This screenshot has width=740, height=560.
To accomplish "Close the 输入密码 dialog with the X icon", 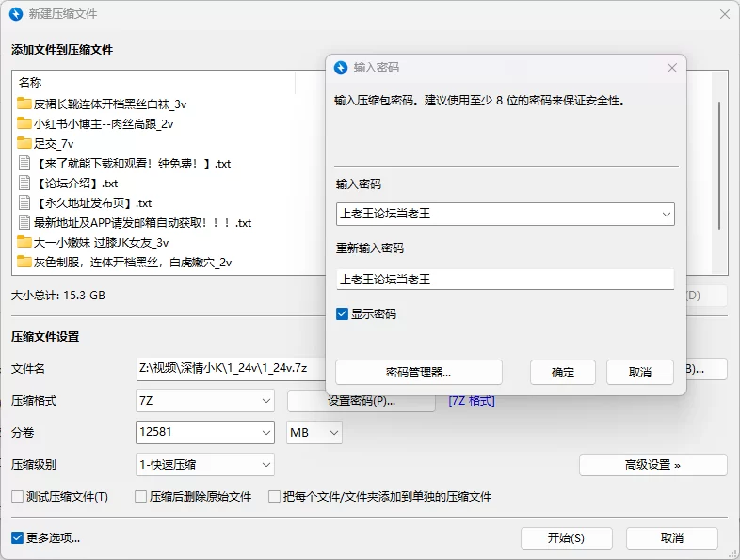I will pyautogui.click(x=672, y=68).
